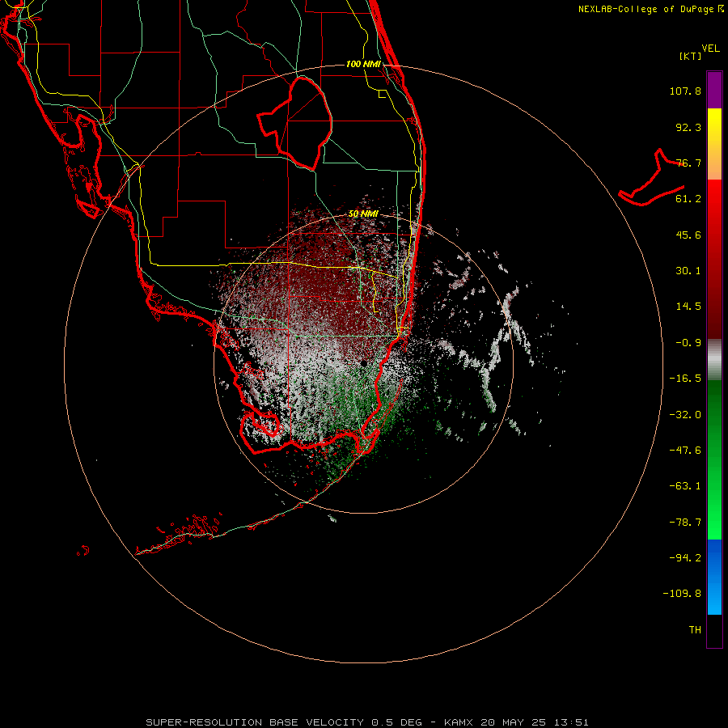This screenshot has width=728, height=728.
Task: Click the TH legend label
Action: (695, 630)
